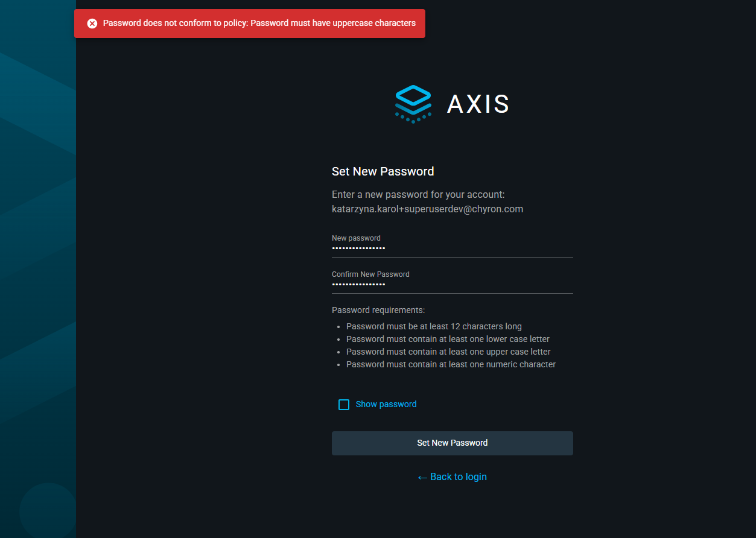This screenshot has height=538, width=756.
Task: Click the katarzyna.karol account email text
Action: tap(427, 209)
